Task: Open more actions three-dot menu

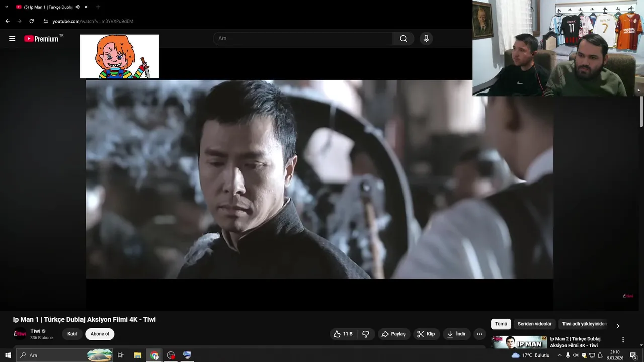Action: (x=479, y=334)
